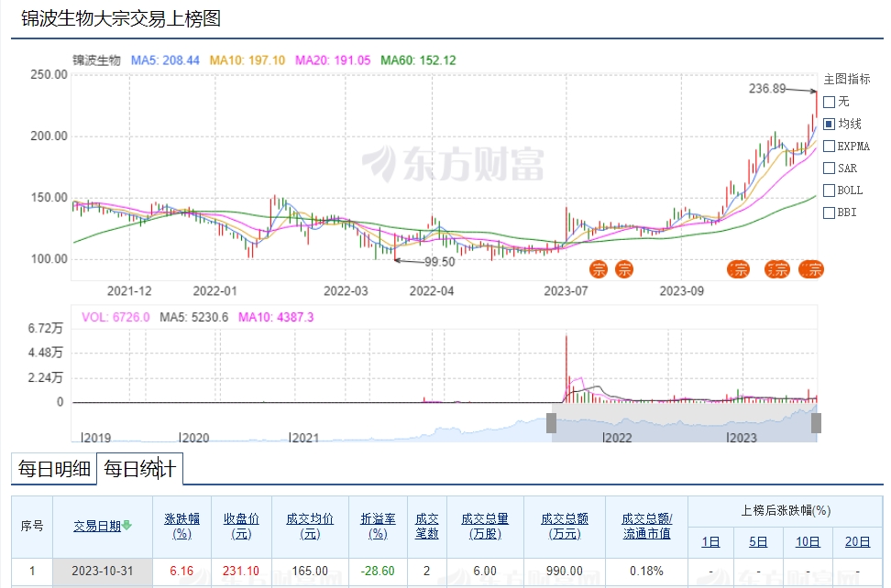Click the second 宗 marker right of 2023-07
The image size is (891, 588).
click(624, 269)
